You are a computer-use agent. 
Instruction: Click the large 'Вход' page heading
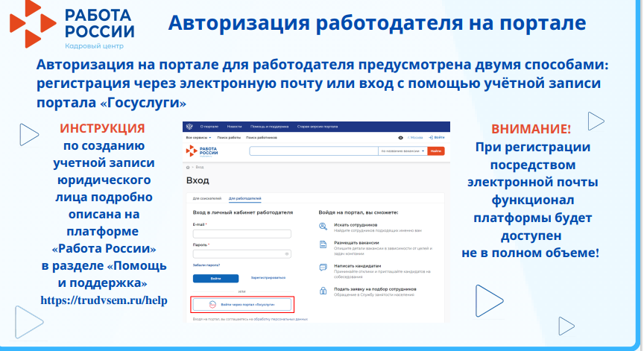coord(198,180)
